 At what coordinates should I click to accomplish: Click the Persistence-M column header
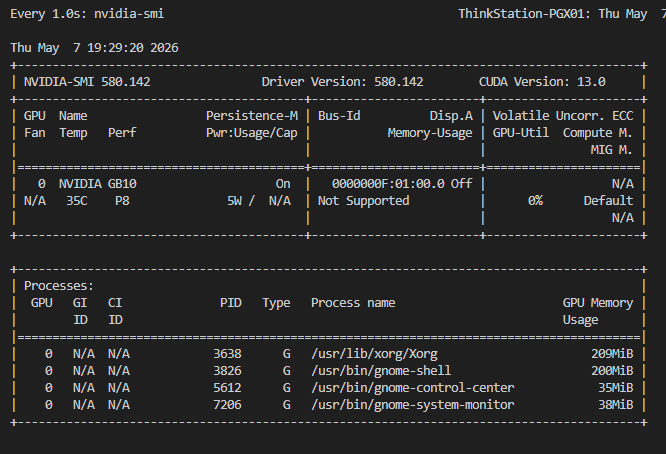[252, 116]
